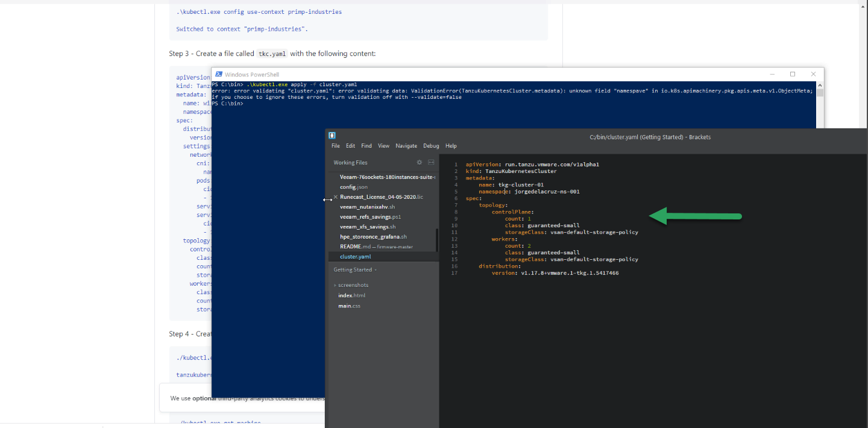Open index.html in project tree

click(x=351, y=295)
